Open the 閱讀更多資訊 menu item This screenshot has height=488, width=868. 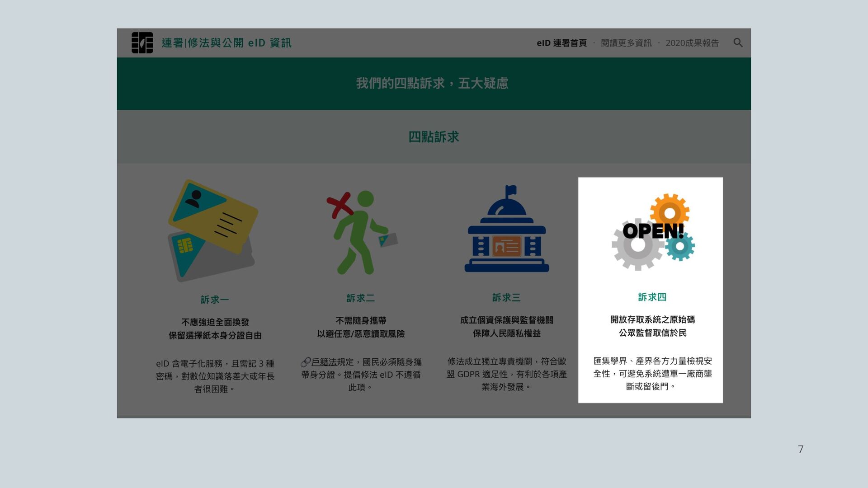(x=626, y=43)
